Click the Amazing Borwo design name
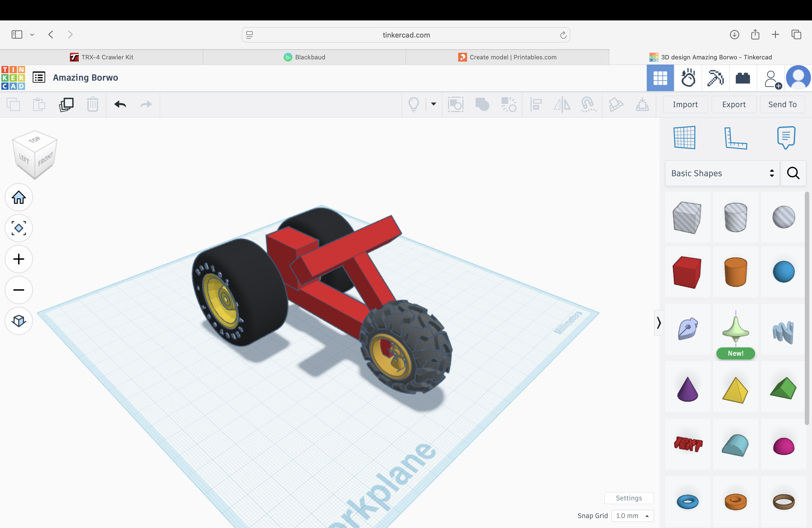 pos(85,77)
